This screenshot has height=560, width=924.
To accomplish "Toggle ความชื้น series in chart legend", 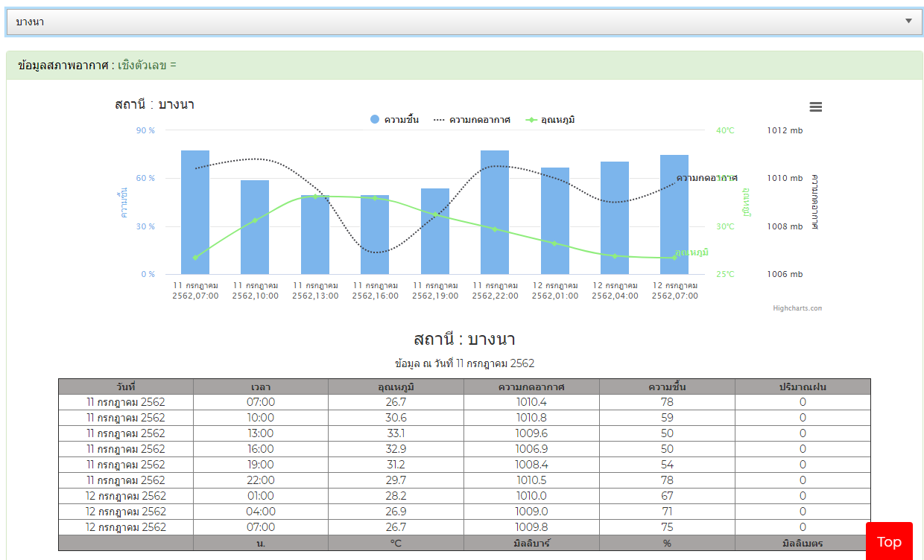I will pyautogui.click(x=395, y=120).
